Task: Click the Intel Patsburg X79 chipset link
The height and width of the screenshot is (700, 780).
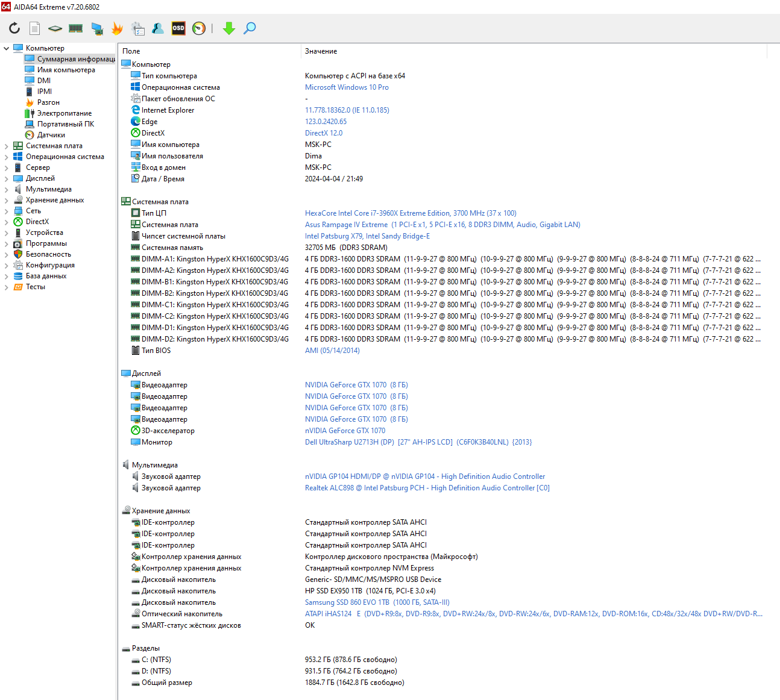Action: point(367,236)
